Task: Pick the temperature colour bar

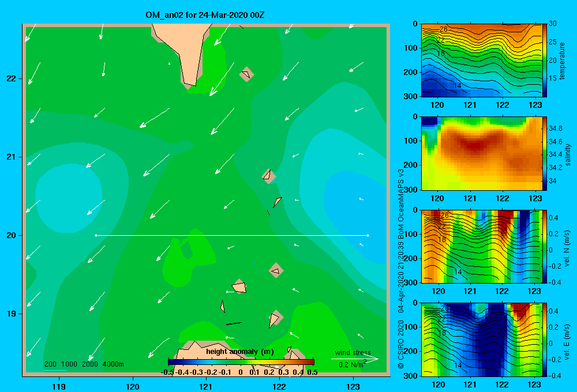Action: click(x=545, y=61)
